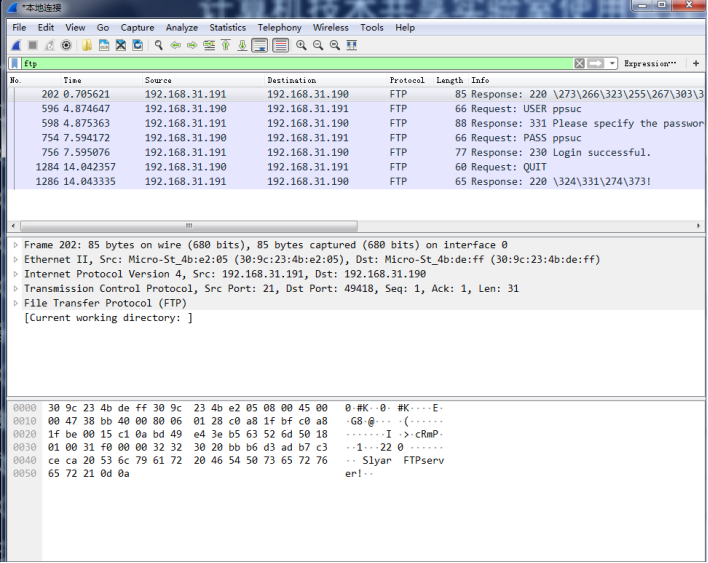Viewport: 708px width, 563px height.
Task: Clear the ftp display filter
Action: pos(579,63)
